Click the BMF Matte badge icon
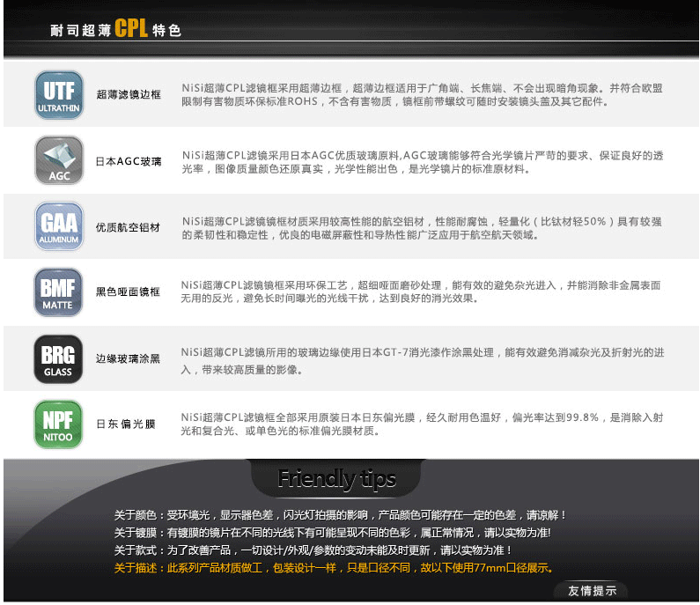 point(58,292)
